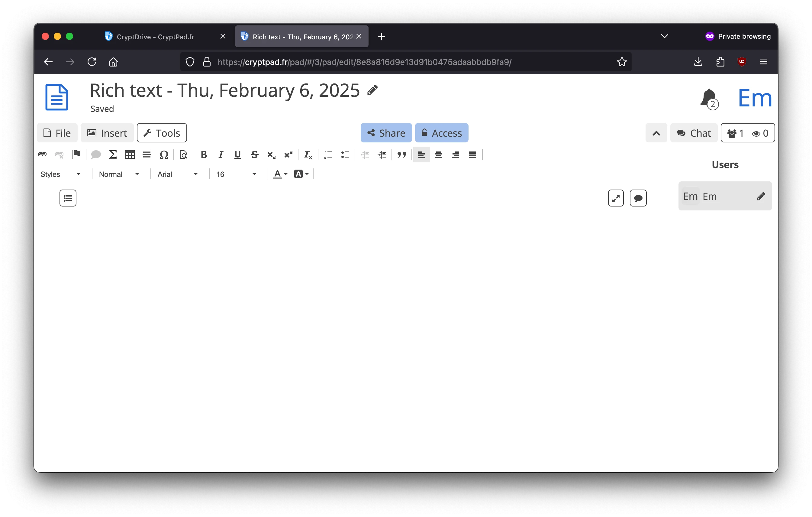The height and width of the screenshot is (517, 812).
Task: Insert a mathematical formula with Sigma icon
Action: click(113, 154)
